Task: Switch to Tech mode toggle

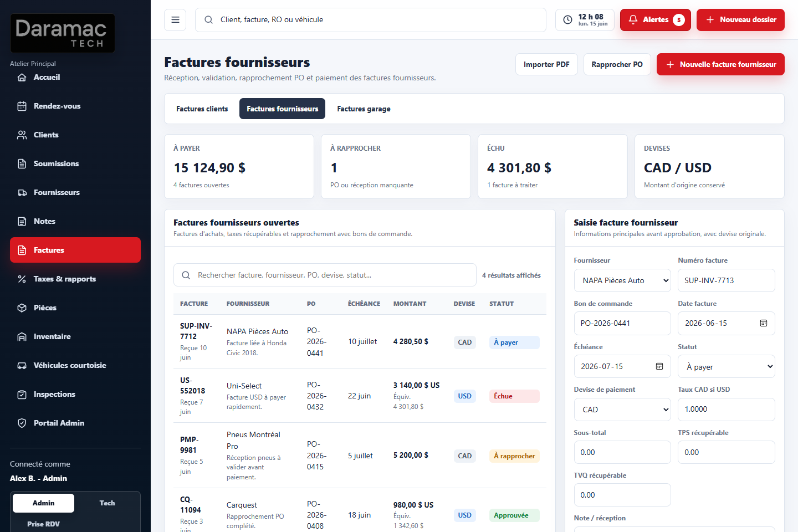Action: (x=108, y=503)
